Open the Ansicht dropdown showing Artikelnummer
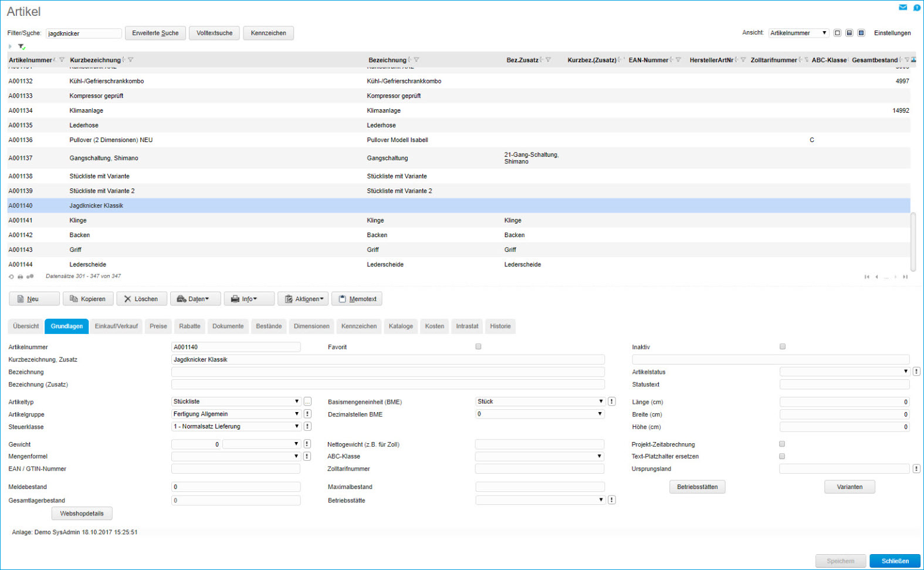This screenshot has height=570, width=924. [798, 33]
